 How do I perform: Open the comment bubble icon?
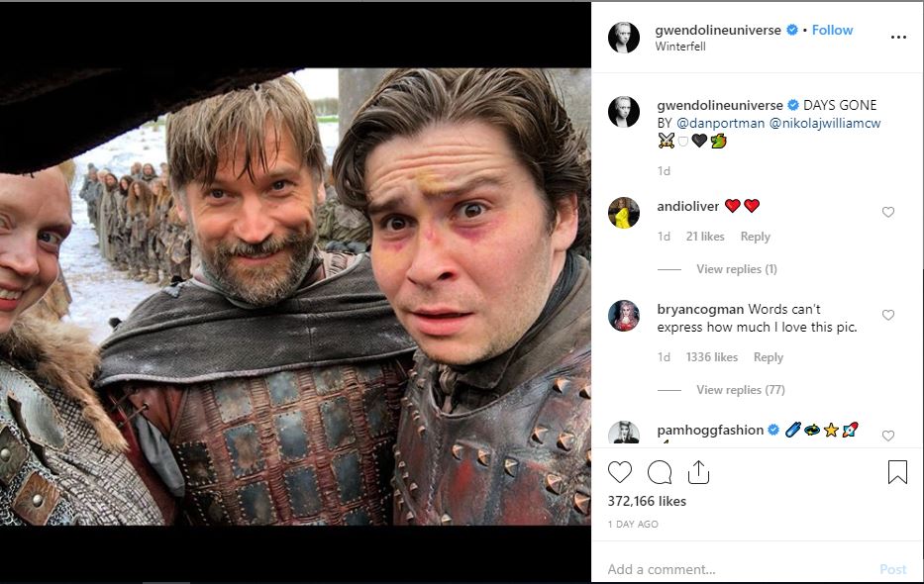pos(660,473)
